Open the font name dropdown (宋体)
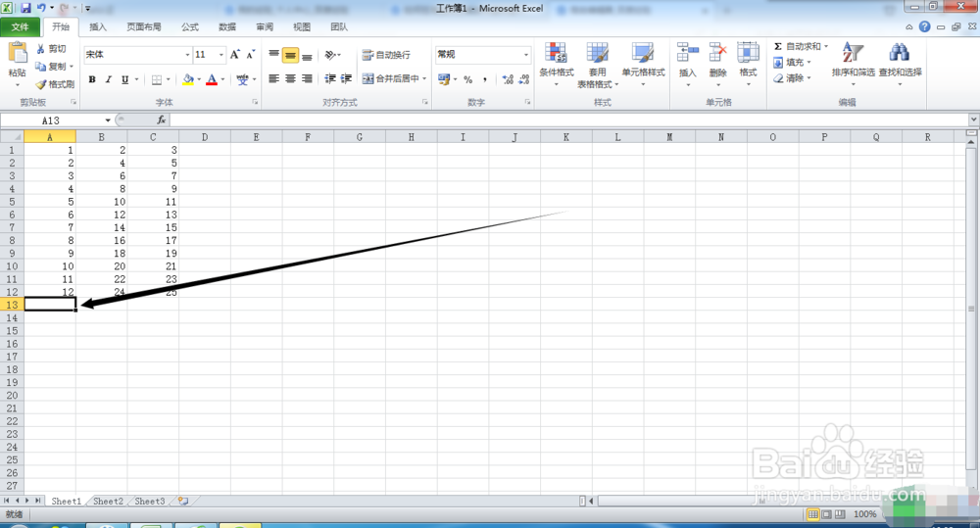Screen dimensions: 980x528 [x=187, y=55]
